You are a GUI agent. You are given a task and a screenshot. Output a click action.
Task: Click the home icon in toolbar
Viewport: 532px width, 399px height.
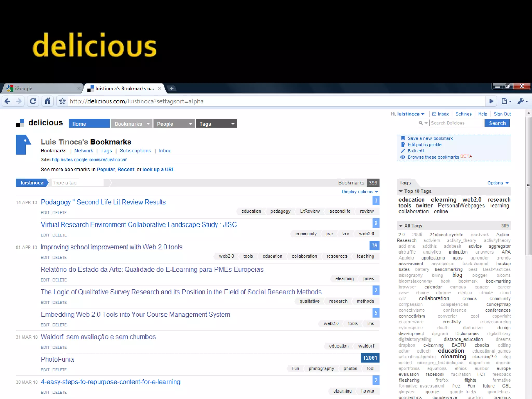click(48, 101)
